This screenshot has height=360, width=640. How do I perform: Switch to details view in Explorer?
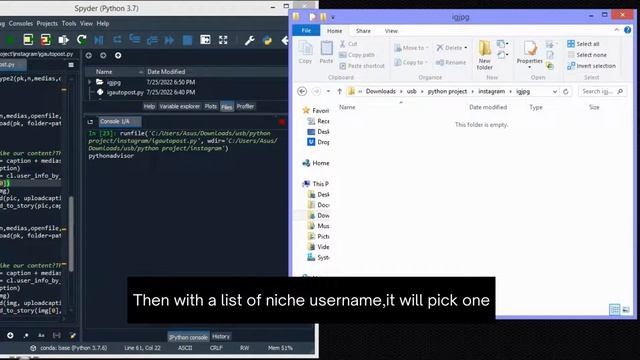coord(614,310)
